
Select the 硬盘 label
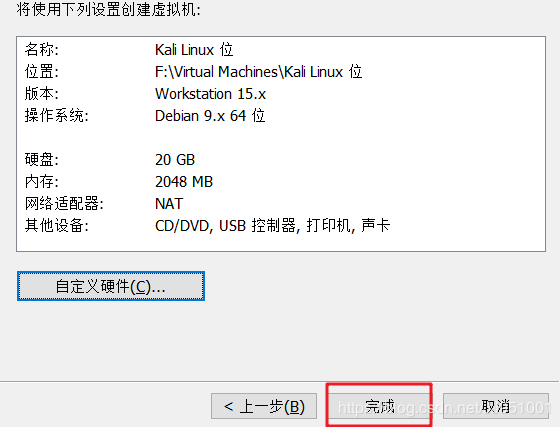point(41,160)
